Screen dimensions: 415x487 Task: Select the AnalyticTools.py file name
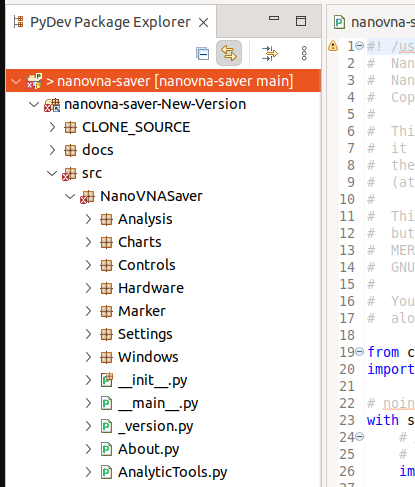(172, 473)
